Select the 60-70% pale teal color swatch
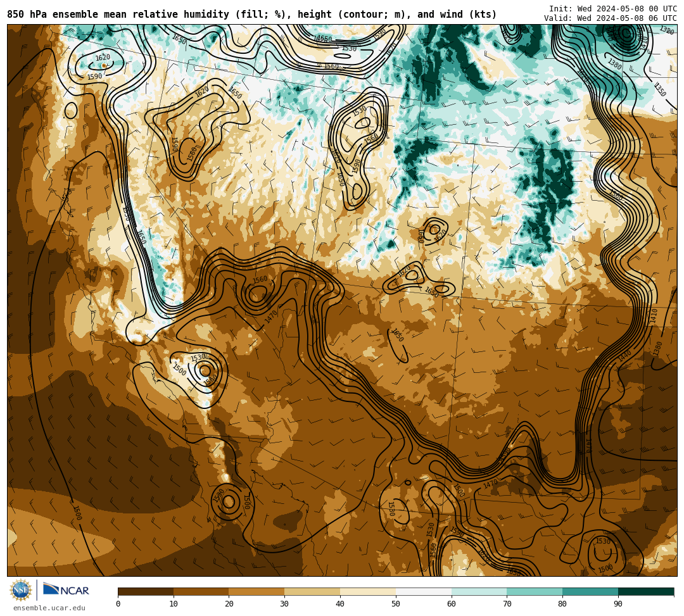Viewport: 684px width, 616px height. (479, 591)
